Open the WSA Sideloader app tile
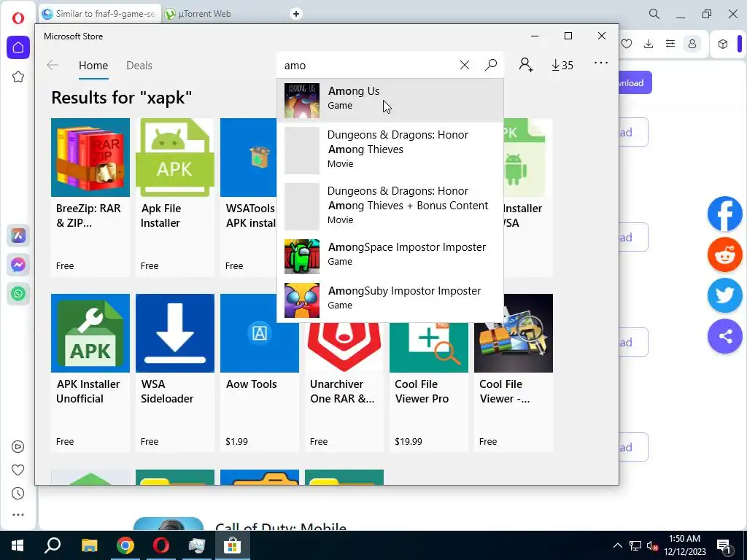This screenshot has width=747, height=560. (x=175, y=373)
